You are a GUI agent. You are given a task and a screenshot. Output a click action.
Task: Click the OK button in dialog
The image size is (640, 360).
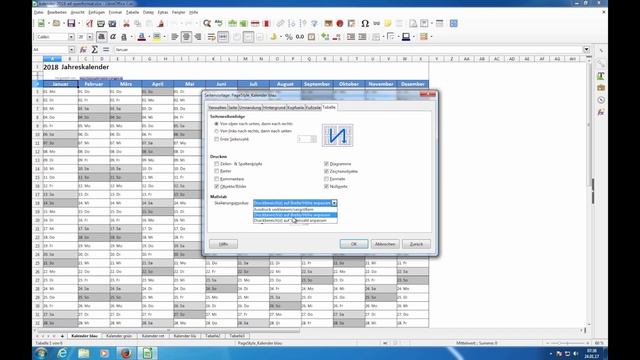click(x=354, y=244)
